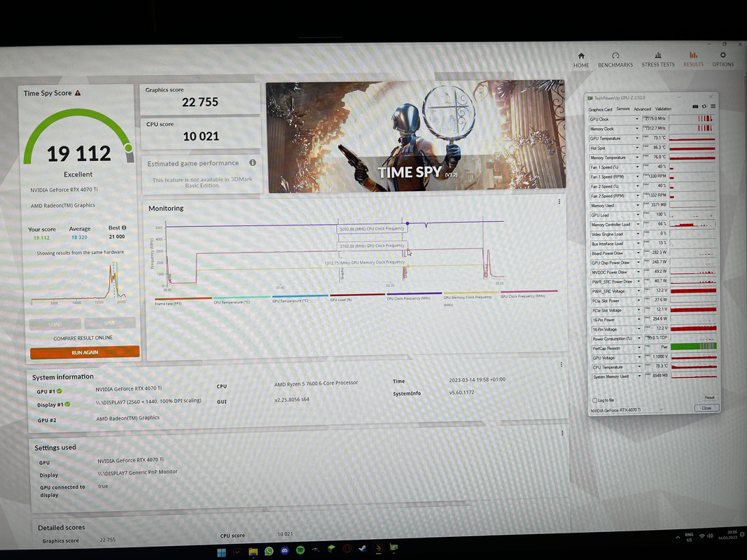Click the GPU #1 green check icon
Image resolution: width=747 pixels, height=560 pixels.
click(x=59, y=391)
